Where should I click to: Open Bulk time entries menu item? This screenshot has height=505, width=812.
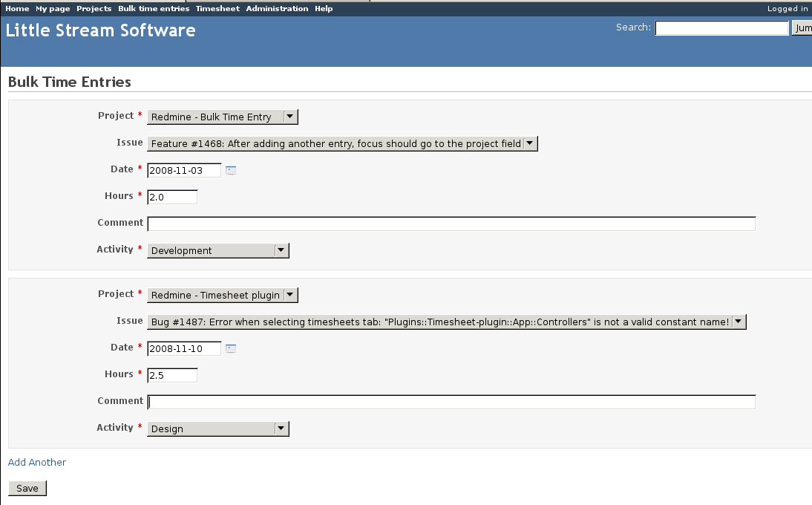[154, 8]
